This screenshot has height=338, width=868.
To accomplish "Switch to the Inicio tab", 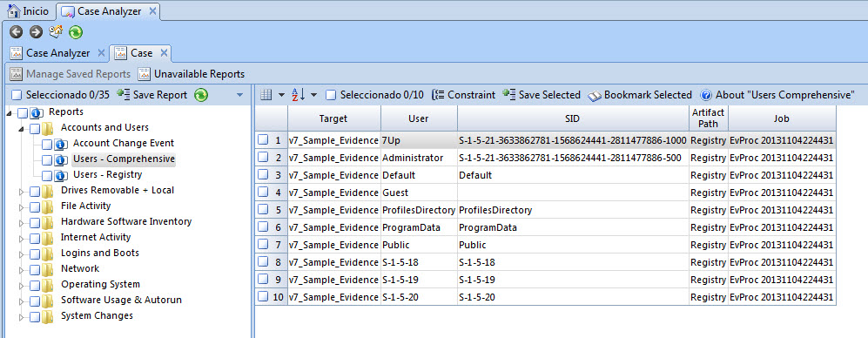I will [x=28, y=11].
